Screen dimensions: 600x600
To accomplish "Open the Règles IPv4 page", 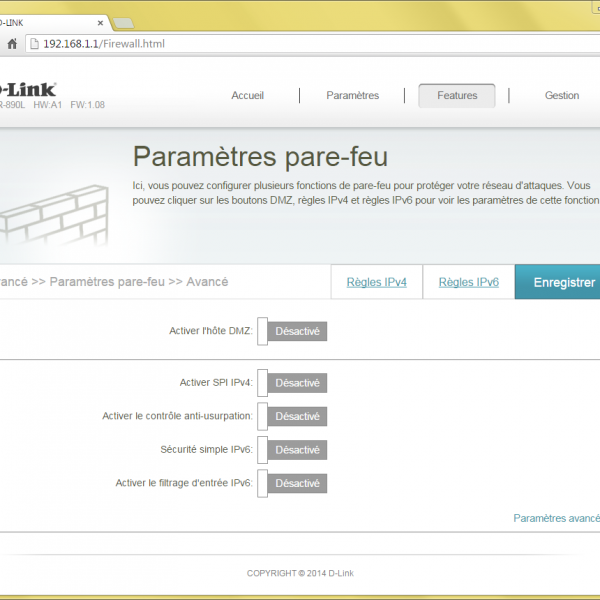I will (376, 283).
